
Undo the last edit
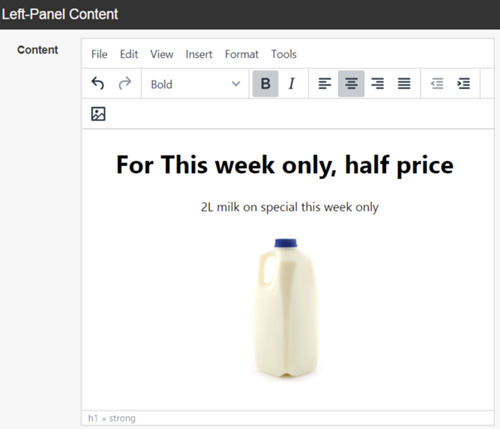pos(98,84)
